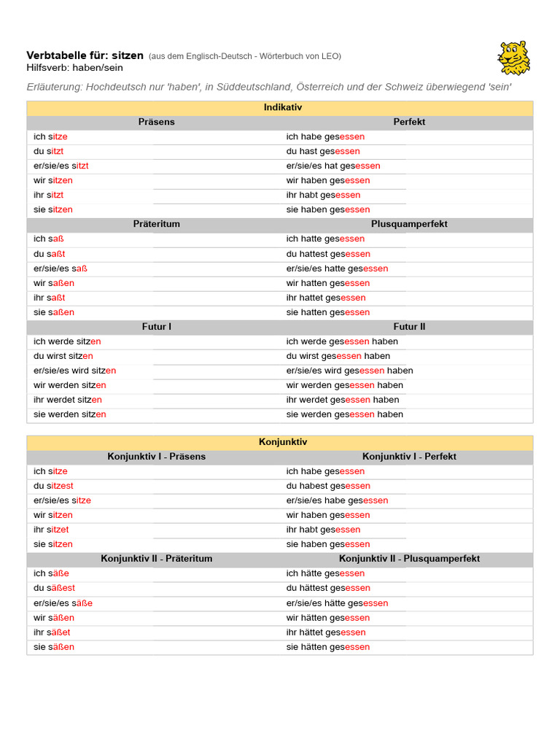Select the 'Konjunktiv I - Präsens' heading
This screenshot has width=560, height=747.
(156, 457)
